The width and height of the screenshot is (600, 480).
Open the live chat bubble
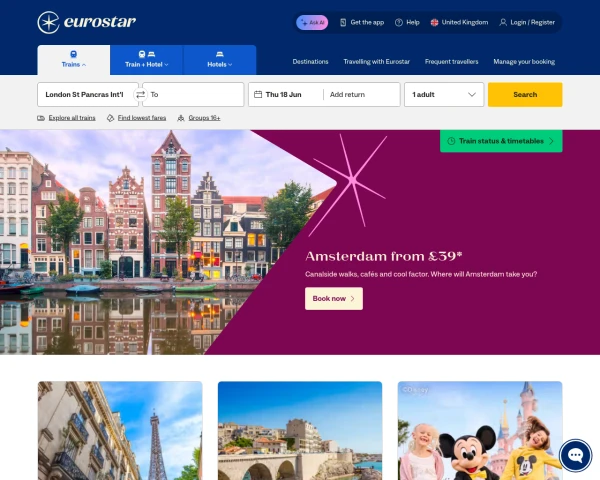576,456
